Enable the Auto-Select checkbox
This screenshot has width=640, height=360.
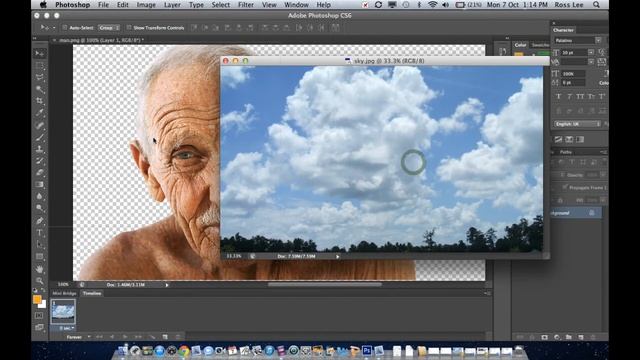point(64,28)
